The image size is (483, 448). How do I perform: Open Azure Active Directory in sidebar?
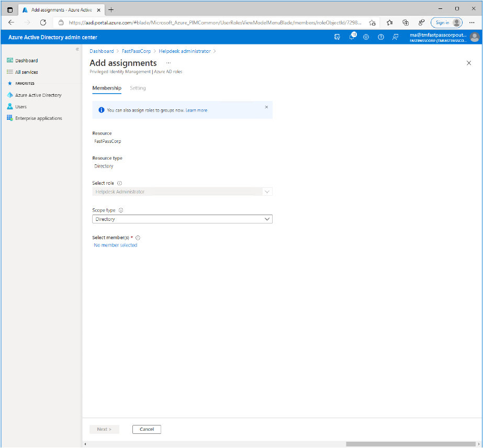[x=38, y=95]
